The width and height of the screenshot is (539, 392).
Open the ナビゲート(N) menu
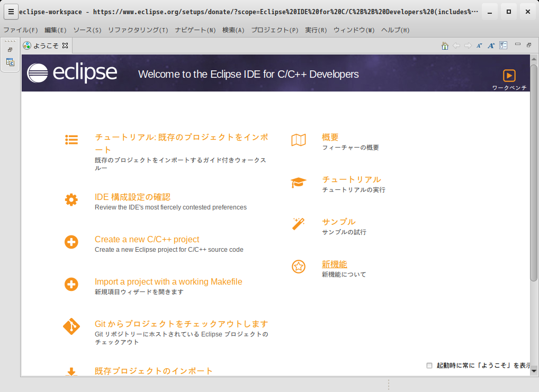195,30
